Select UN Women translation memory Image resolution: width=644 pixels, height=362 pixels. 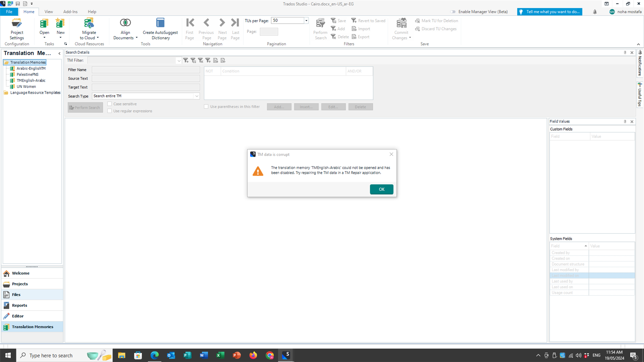(x=26, y=87)
